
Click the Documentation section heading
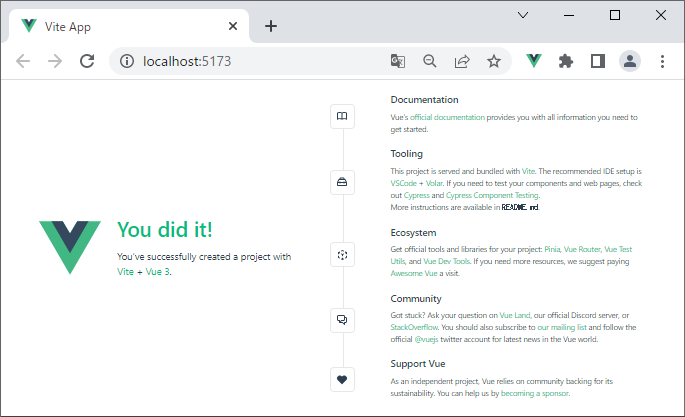(424, 100)
